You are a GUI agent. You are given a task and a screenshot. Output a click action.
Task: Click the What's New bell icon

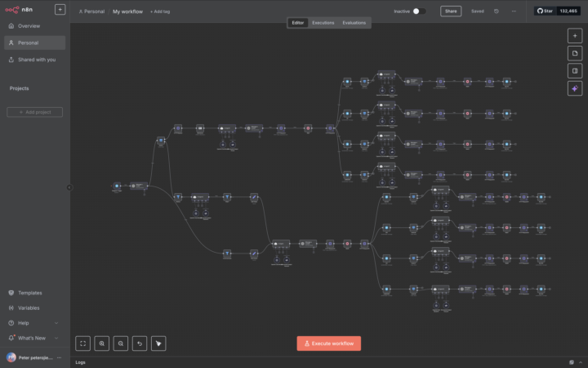11,338
